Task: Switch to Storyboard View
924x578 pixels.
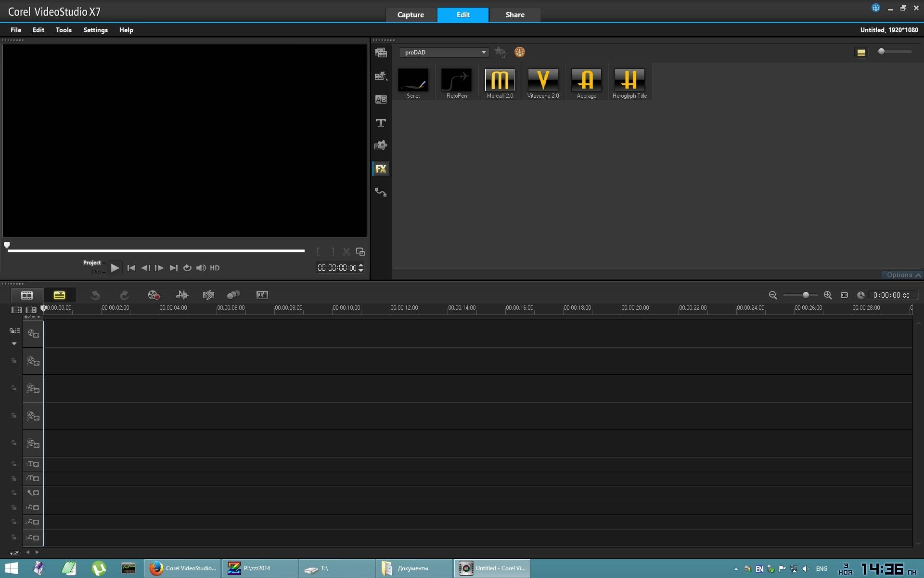Action: [27, 295]
